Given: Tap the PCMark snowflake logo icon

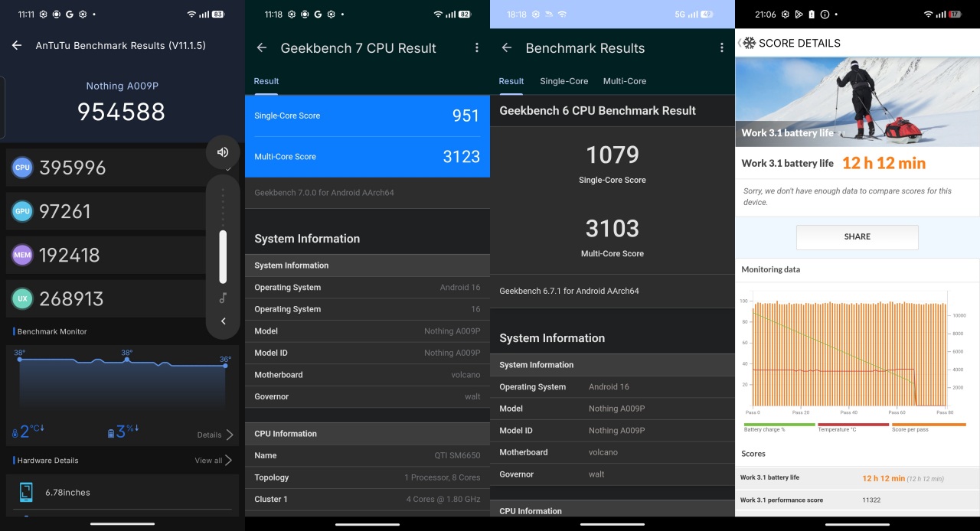Looking at the screenshot, I should coord(750,43).
